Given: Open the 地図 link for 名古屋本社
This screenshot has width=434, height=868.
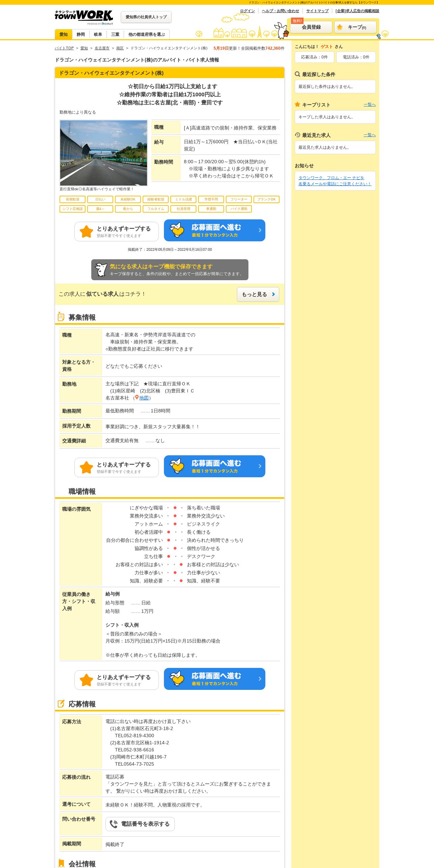Looking at the screenshot, I should coord(144,398).
